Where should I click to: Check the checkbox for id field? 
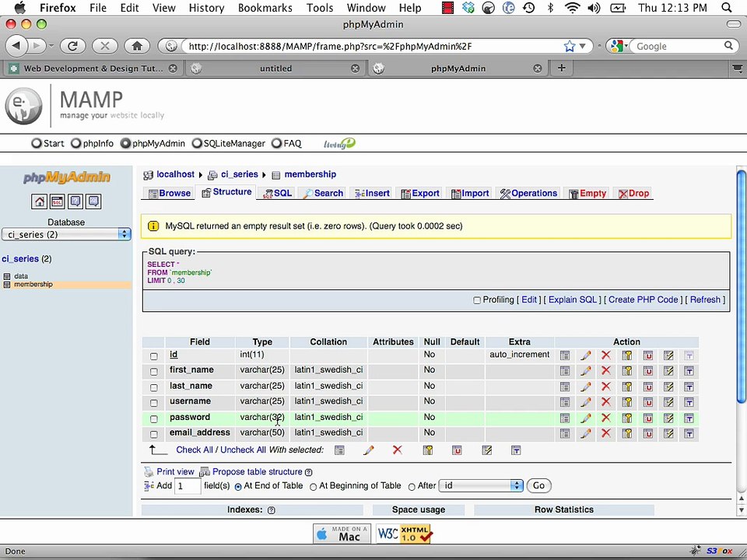(154, 356)
